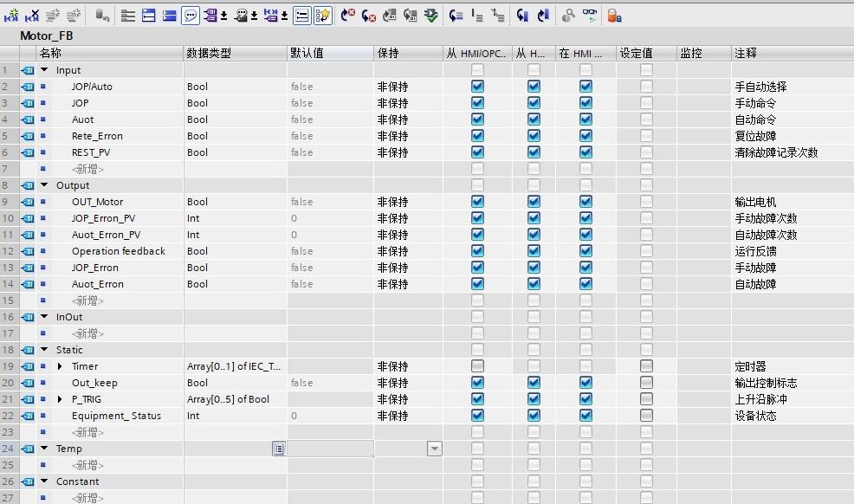Enable setpoint checkbox for Timer row

tap(646, 366)
